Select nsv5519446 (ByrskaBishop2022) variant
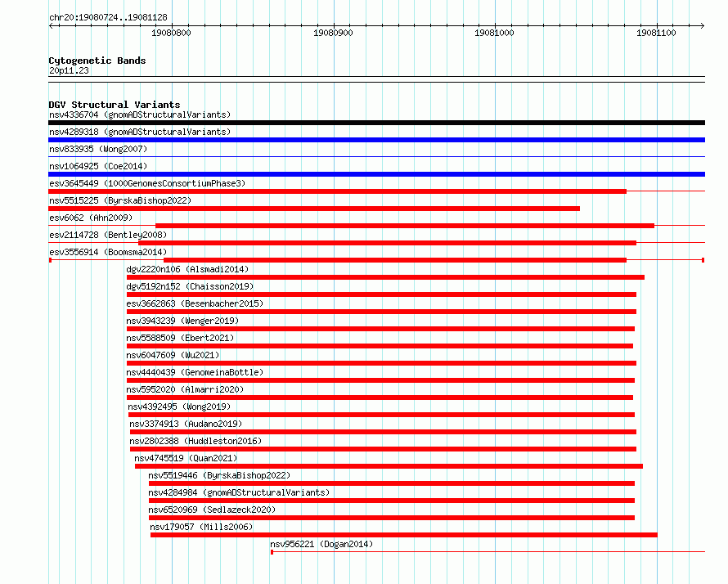The width and height of the screenshot is (728, 584). coord(219,475)
